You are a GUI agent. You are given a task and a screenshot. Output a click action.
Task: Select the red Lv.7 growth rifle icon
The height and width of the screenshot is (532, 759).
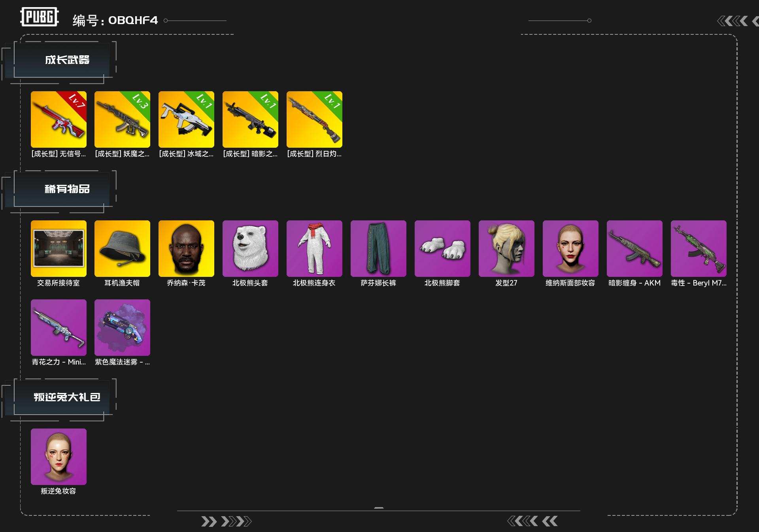coord(59,119)
